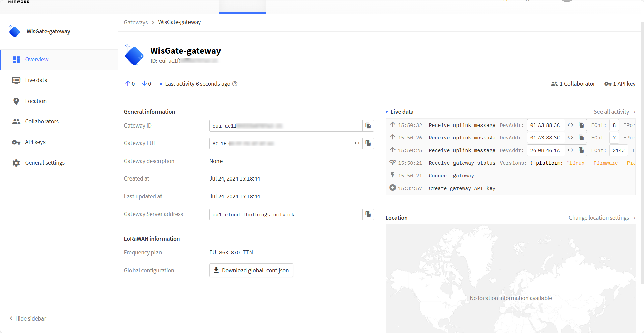Image resolution: width=644 pixels, height=333 pixels.
Task: Click Gateways breadcrumb link
Action: [136, 22]
